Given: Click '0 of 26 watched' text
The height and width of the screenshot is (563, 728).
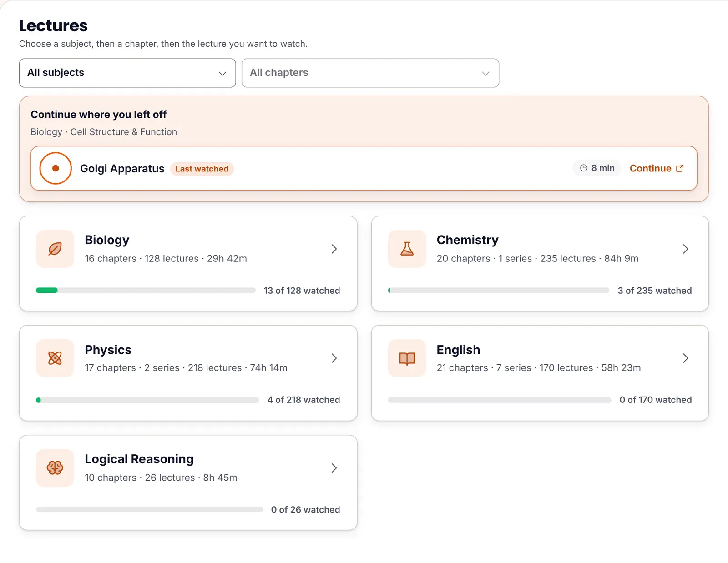Looking at the screenshot, I should coord(305,510).
